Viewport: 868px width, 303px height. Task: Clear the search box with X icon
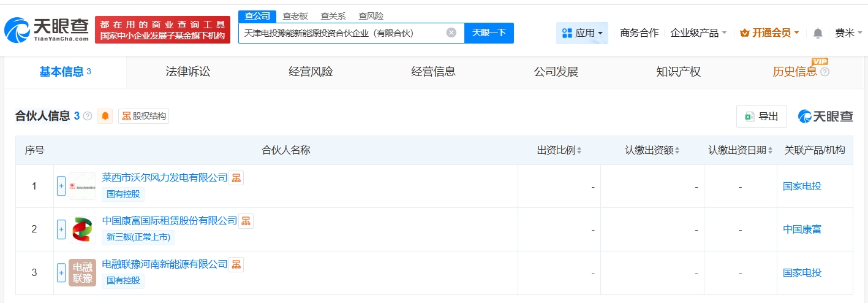point(451,33)
